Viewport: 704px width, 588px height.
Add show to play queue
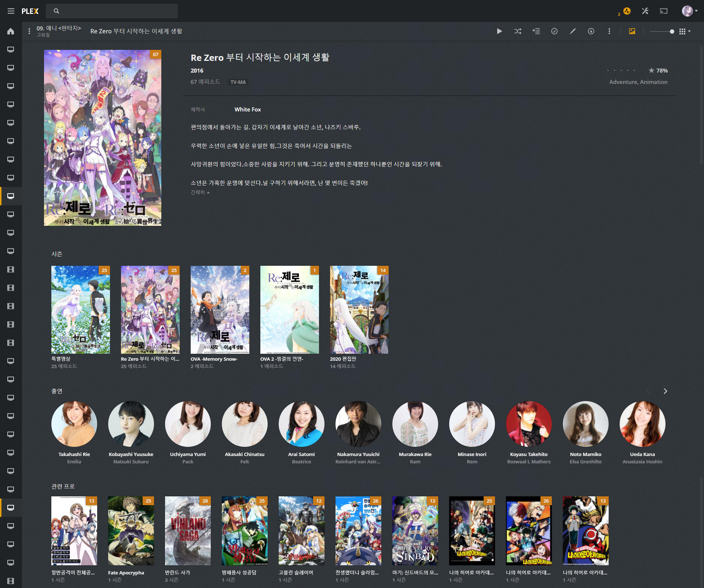(536, 31)
